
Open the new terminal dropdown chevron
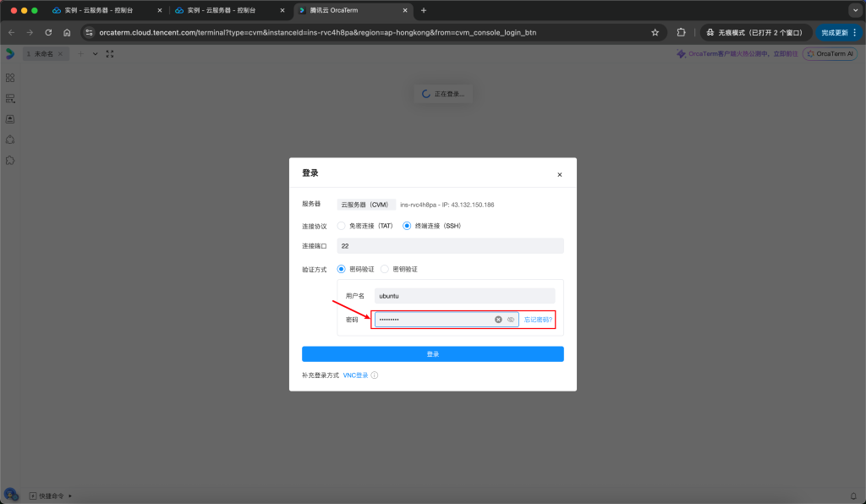(x=94, y=52)
